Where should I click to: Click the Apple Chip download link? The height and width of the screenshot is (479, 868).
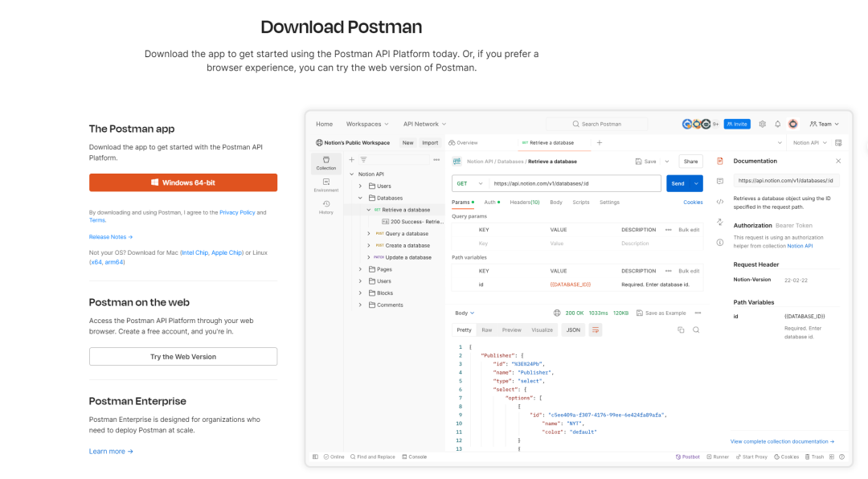(x=227, y=252)
